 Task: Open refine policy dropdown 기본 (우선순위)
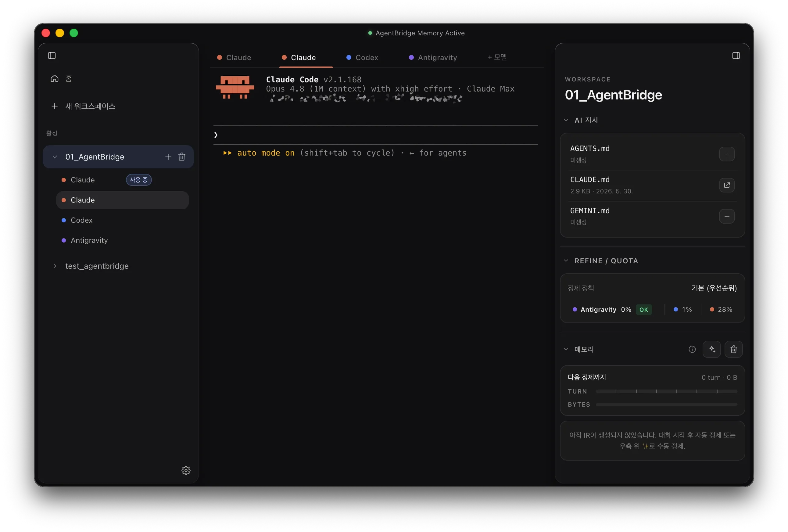[x=714, y=288]
